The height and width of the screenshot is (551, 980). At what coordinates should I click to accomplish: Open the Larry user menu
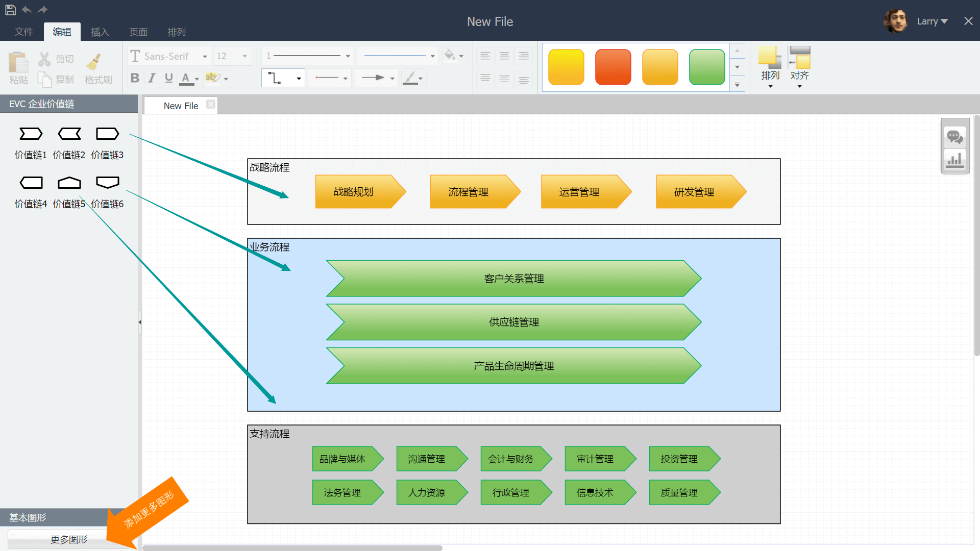(932, 21)
